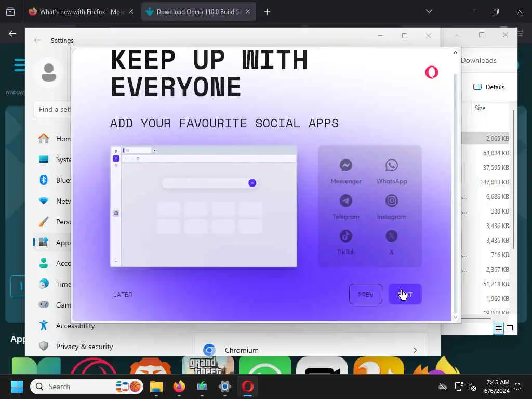Click the System icon in Settings sidebar
The height and width of the screenshot is (399, 532).
pos(44,159)
